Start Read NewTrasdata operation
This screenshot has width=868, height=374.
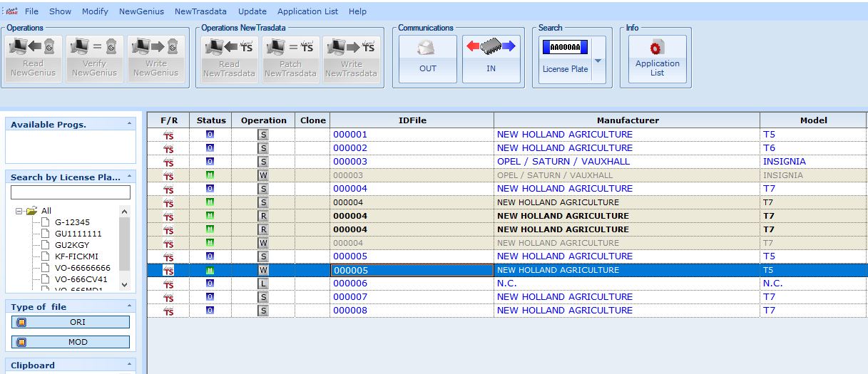point(229,60)
